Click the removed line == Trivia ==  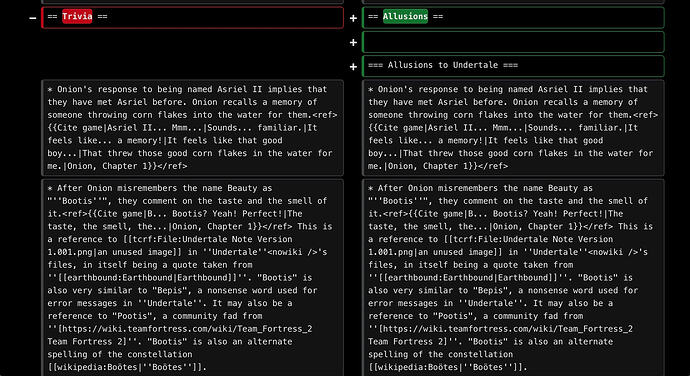(192, 18)
